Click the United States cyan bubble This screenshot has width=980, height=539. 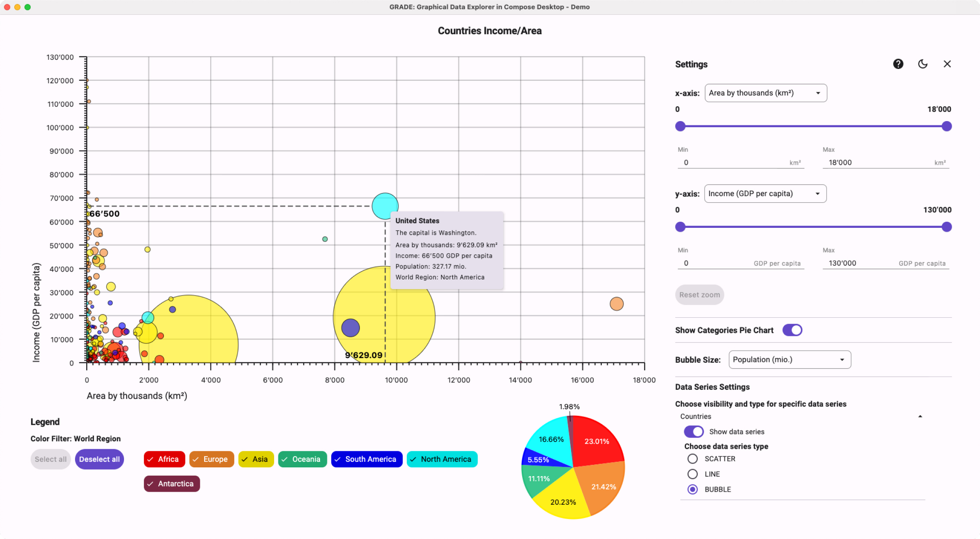tap(385, 206)
